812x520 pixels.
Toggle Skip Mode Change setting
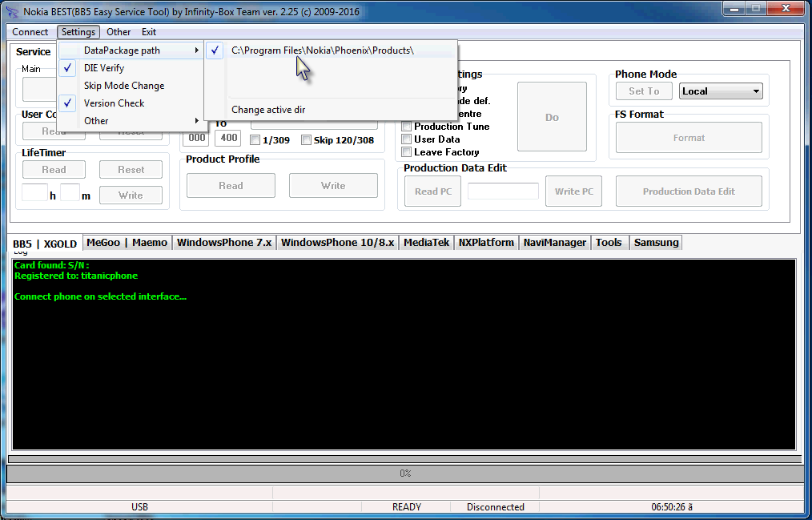131,86
